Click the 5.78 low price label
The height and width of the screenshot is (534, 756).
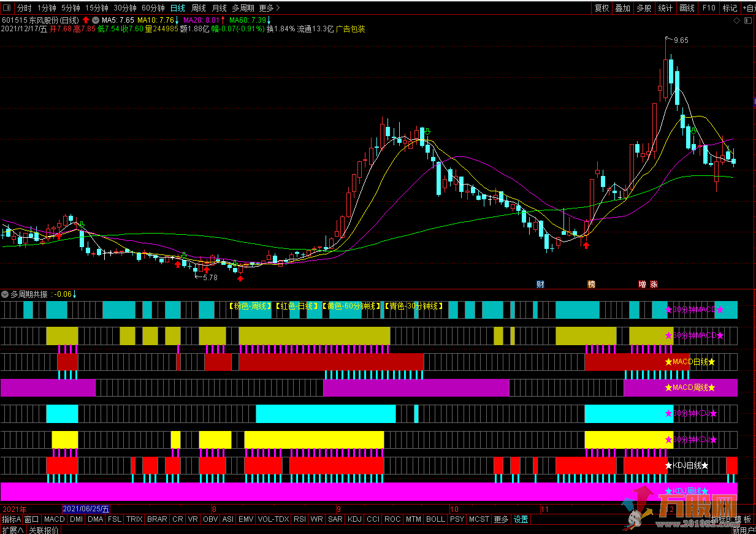pyautogui.click(x=210, y=278)
